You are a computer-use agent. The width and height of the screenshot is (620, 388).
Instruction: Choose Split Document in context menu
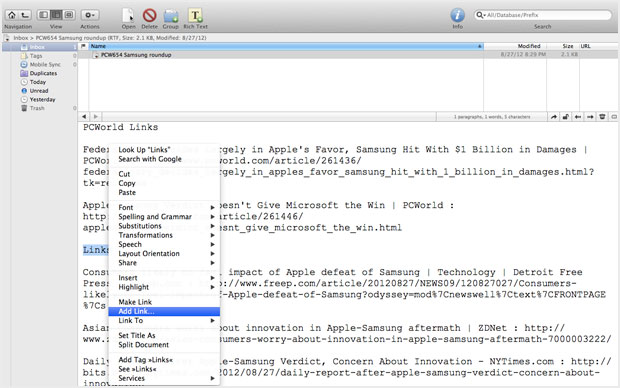point(164,344)
